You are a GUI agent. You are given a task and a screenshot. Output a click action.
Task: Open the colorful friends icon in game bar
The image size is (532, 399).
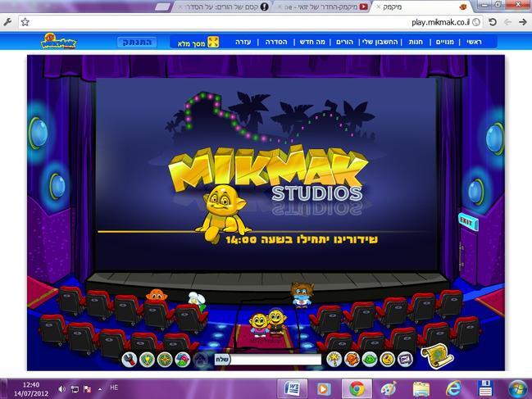183,360
